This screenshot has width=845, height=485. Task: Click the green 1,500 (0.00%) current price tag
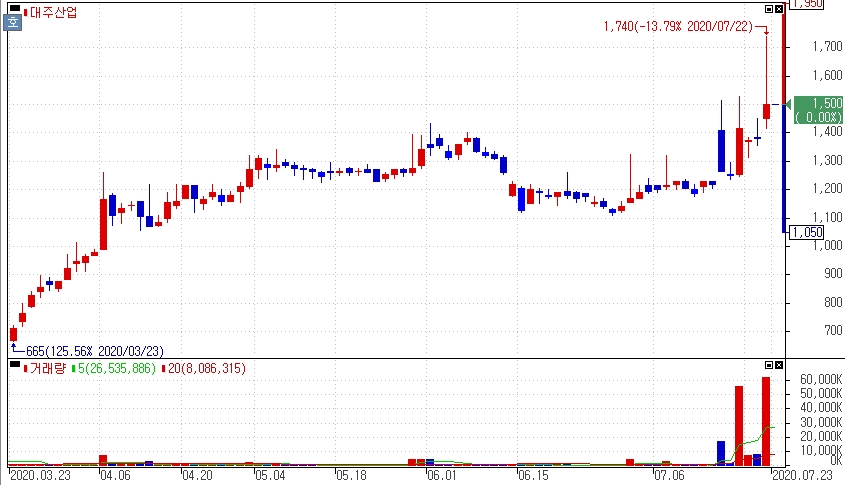tap(818, 110)
